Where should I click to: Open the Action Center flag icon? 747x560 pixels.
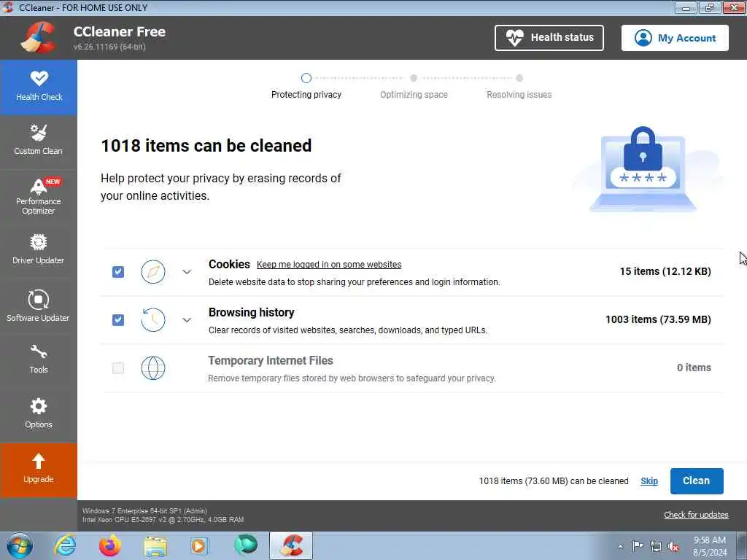coord(638,546)
